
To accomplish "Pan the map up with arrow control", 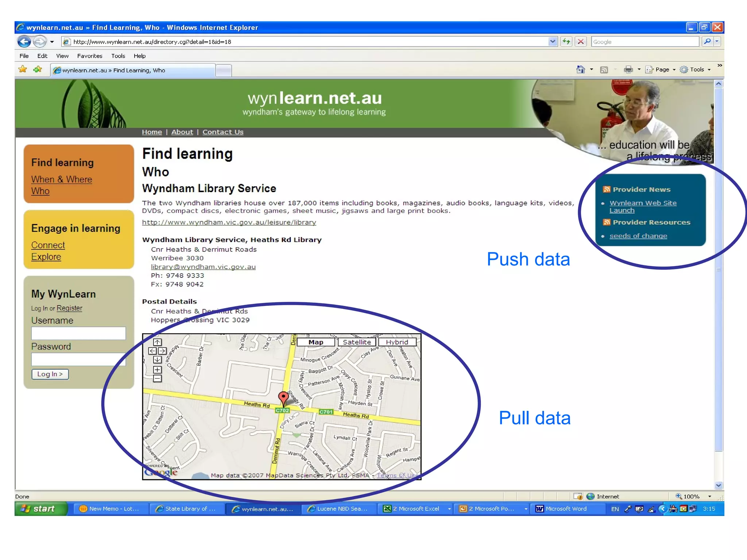I will [x=157, y=342].
